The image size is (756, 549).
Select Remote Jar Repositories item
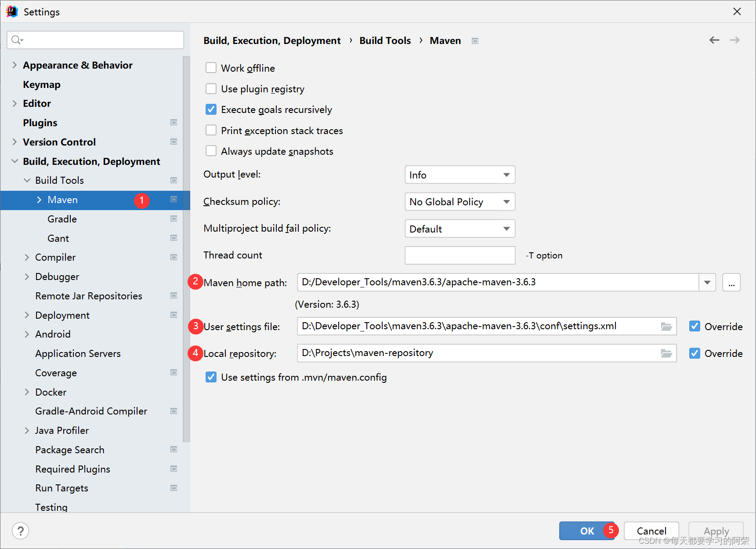[x=89, y=296]
